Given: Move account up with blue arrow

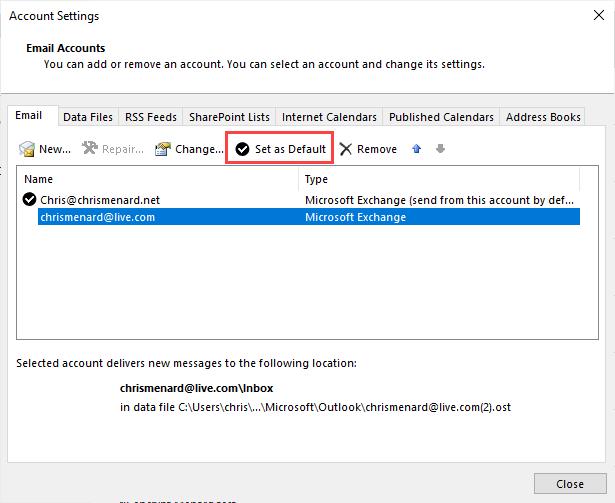Looking at the screenshot, I should 417,150.
